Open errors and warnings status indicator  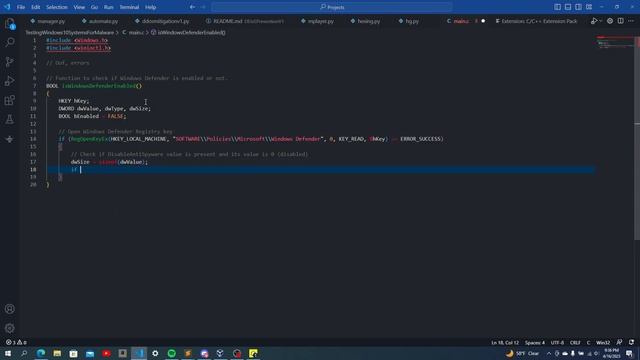pyautogui.click(x=16, y=342)
